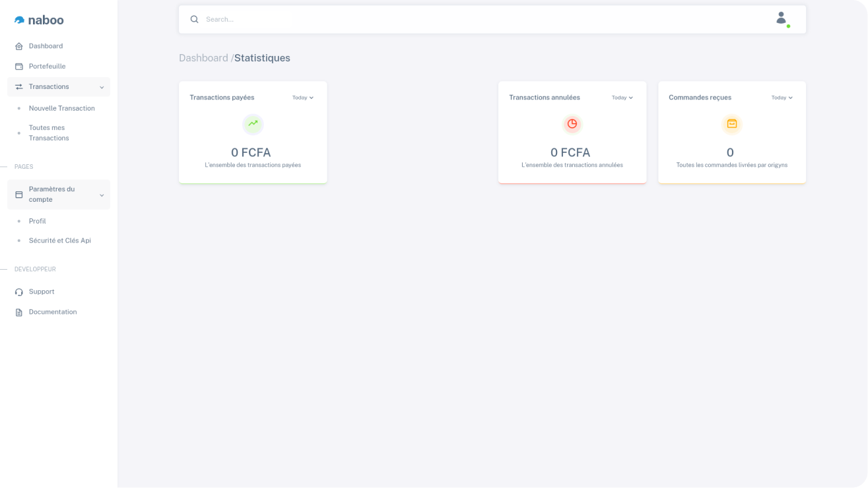Click the Dashboard home icon

point(19,46)
